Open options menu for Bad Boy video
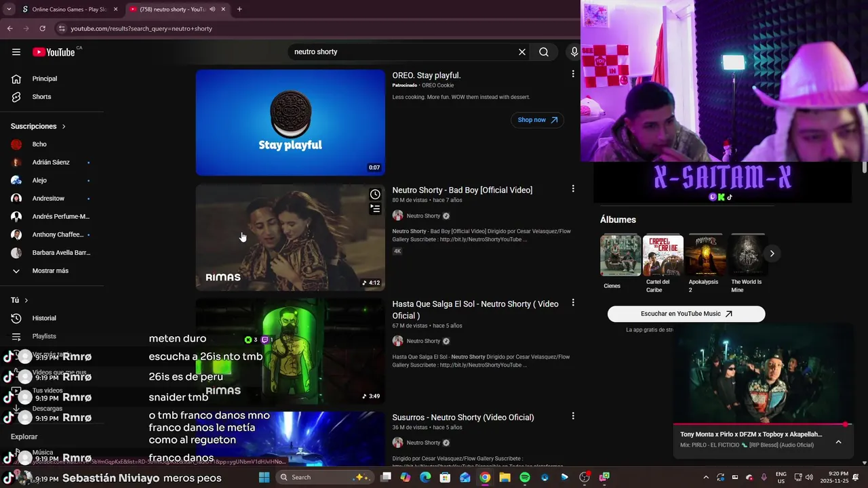The height and width of the screenshot is (488, 868). (x=573, y=188)
